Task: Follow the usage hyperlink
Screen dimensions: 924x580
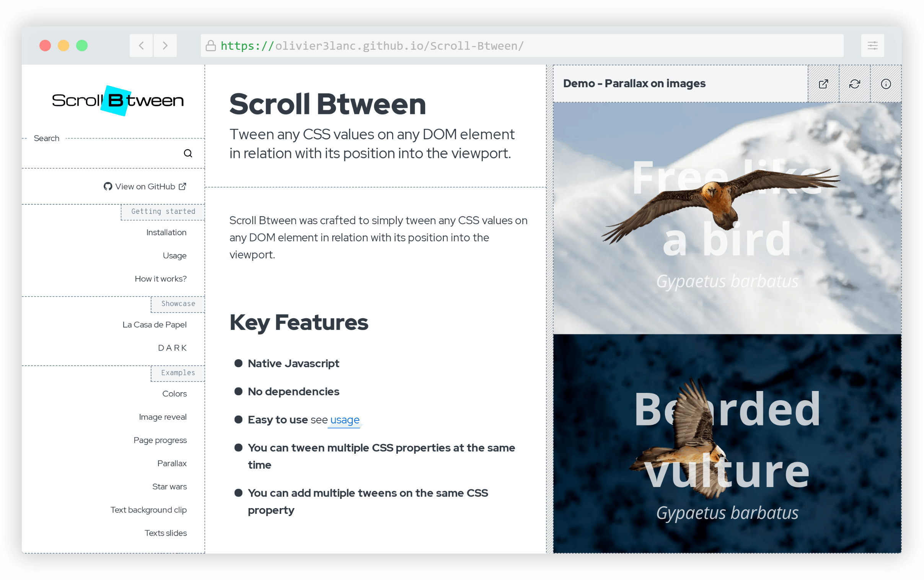Action: [344, 420]
